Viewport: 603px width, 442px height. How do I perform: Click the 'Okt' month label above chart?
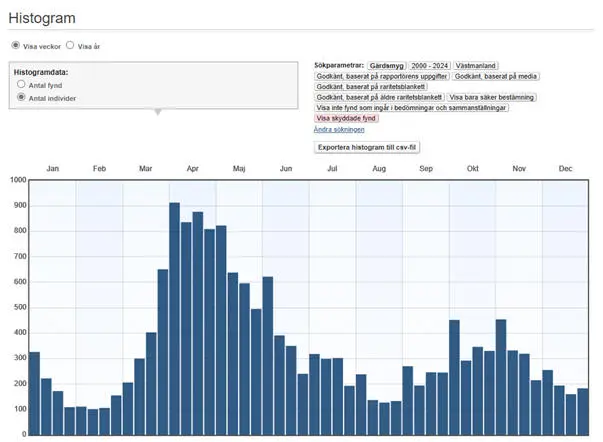472,169
